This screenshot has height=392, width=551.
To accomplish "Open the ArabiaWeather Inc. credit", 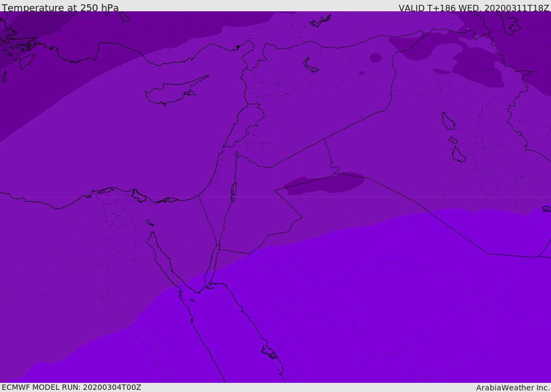I will point(513,388).
